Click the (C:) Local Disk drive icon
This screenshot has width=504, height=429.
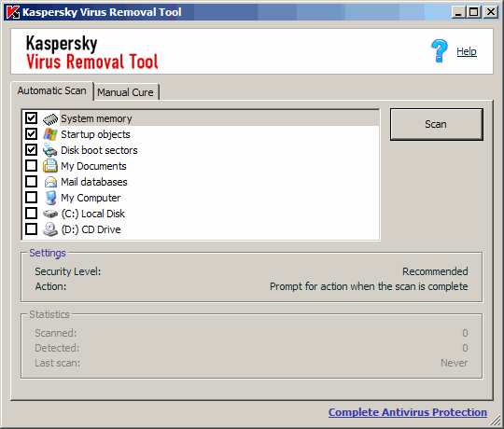(50, 214)
